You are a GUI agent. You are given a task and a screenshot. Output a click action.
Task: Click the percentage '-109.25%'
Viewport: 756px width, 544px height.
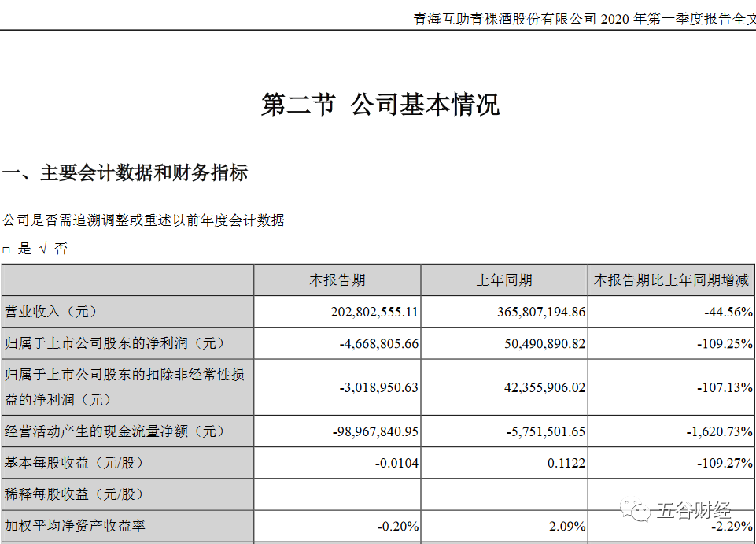(x=725, y=344)
